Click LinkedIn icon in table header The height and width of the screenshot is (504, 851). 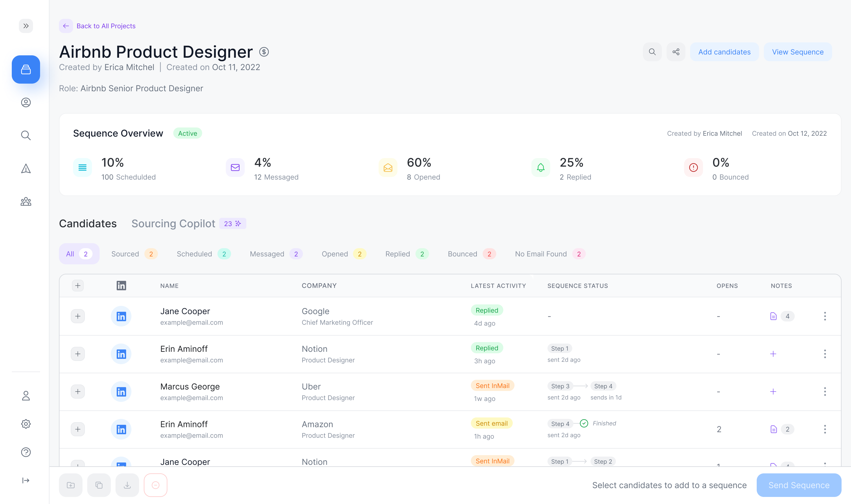pos(121,286)
